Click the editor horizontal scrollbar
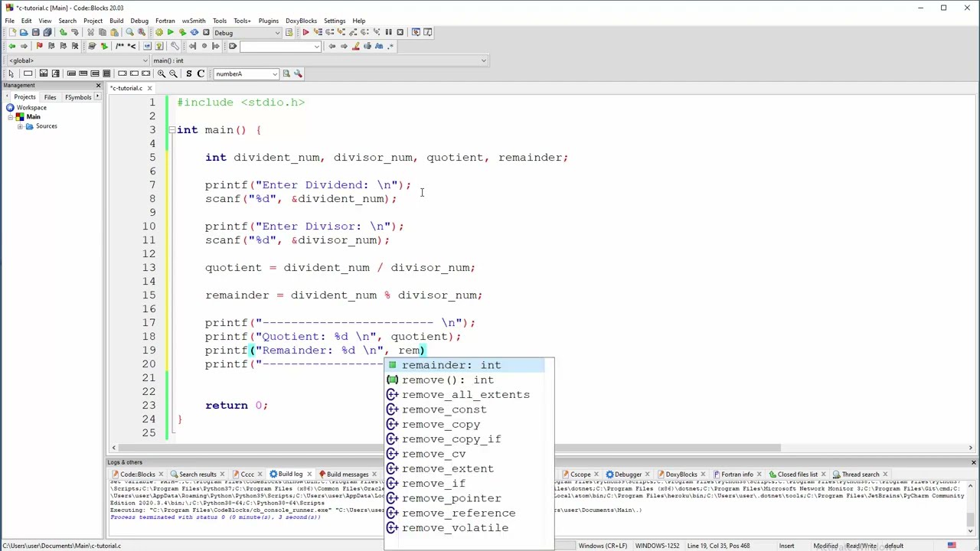The width and height of the screenshot is (980, 551). [x=449, y=448]
